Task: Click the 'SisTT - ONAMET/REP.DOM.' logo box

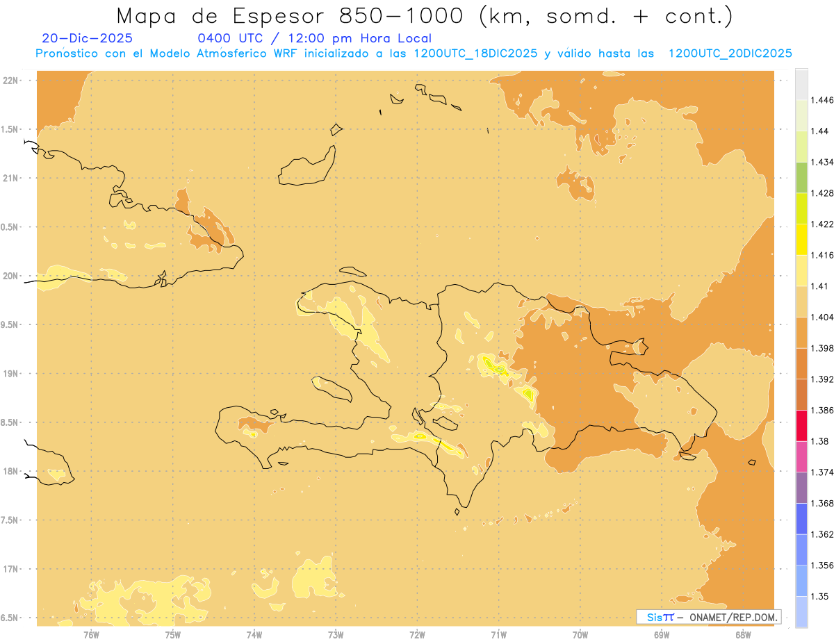Action: point(709,617)
